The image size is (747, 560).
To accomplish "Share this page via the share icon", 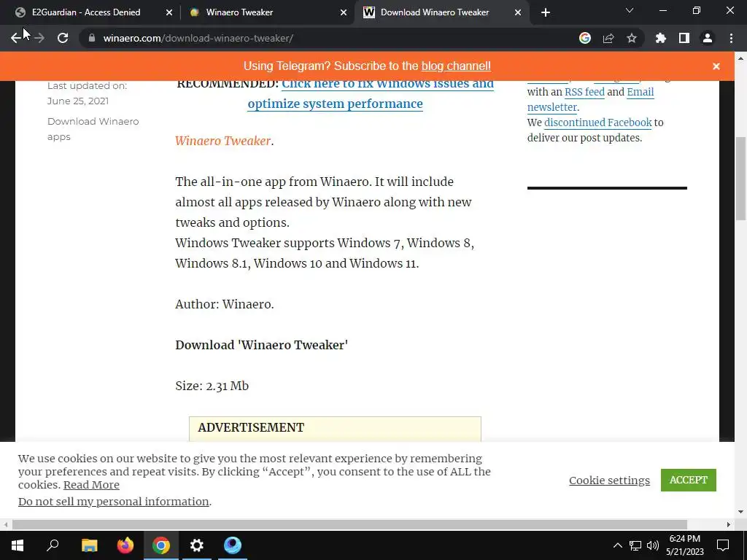I will [608, 38].
